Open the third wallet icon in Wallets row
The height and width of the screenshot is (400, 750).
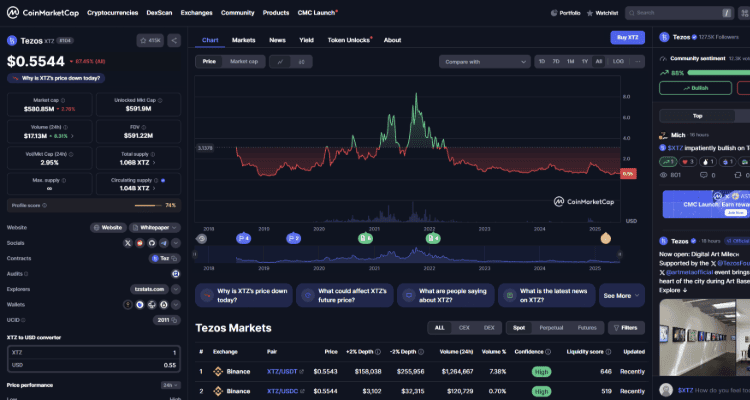click(x=152, y=304)
